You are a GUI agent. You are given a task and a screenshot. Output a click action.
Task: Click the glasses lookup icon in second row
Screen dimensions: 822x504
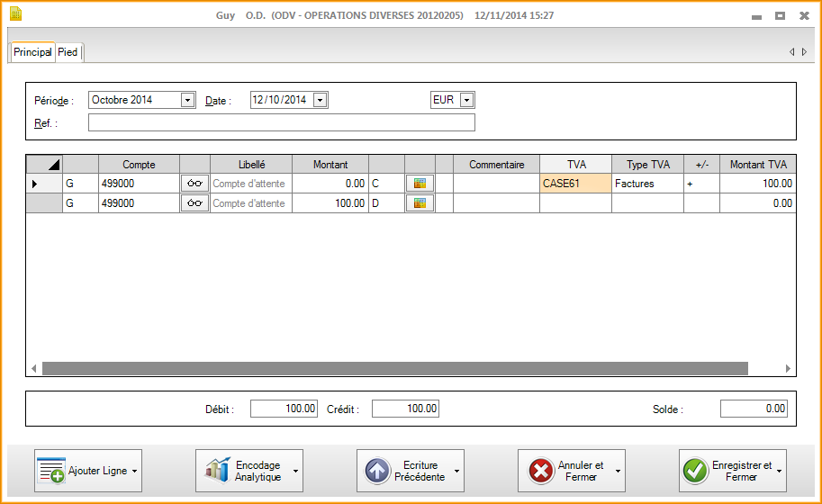[x=194, y=203]
